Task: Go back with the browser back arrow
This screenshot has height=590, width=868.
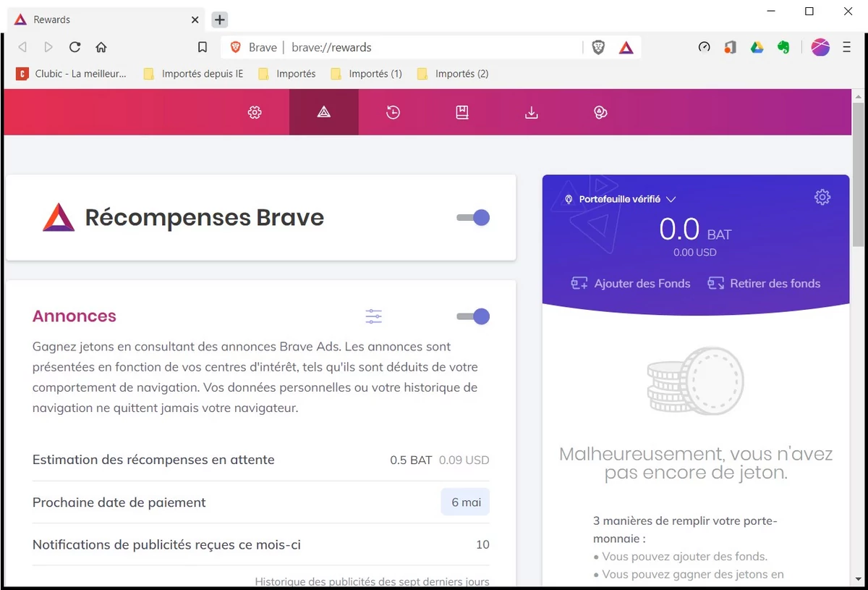Action: [x=22, y=47]
